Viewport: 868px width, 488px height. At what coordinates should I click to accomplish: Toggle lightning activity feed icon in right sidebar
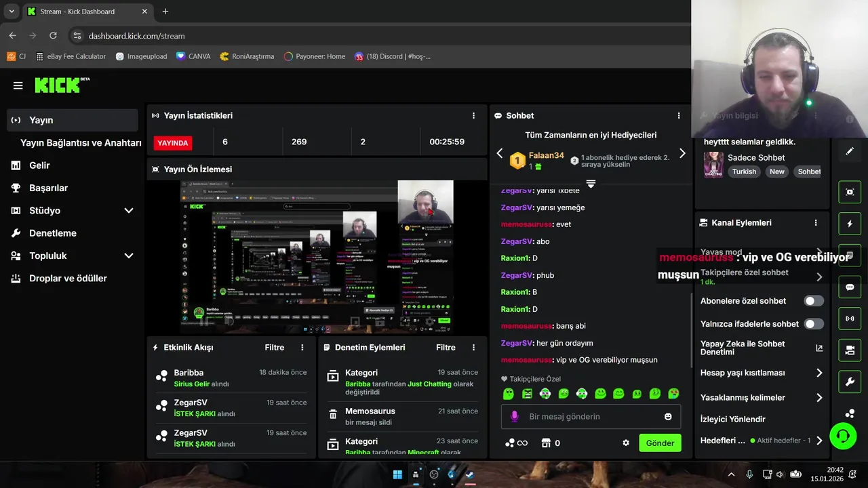coord(850,224)
